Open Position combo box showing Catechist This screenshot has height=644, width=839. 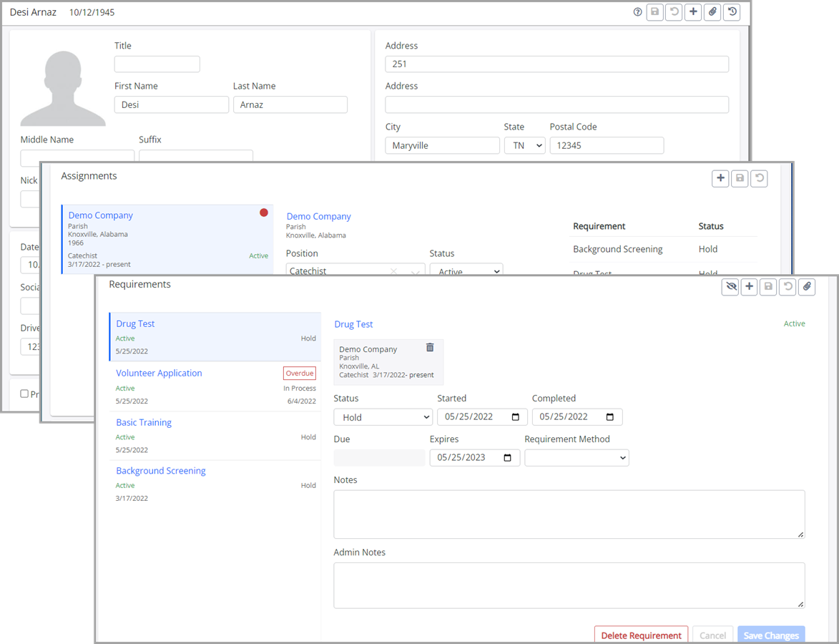(355, 269)
